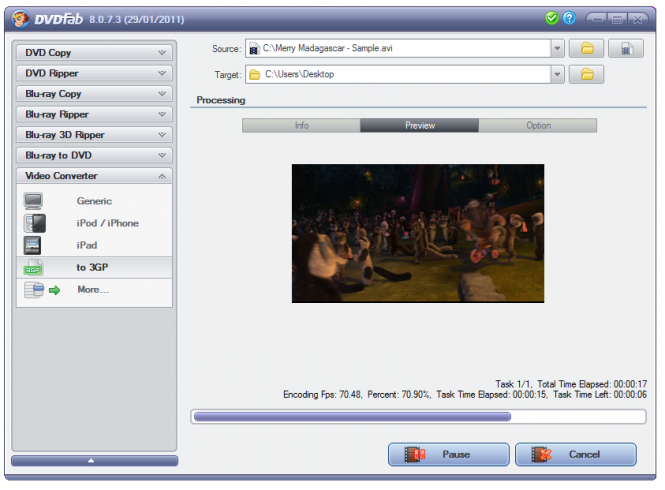Click the Total Time Elapsed text

tap(592, 384)
